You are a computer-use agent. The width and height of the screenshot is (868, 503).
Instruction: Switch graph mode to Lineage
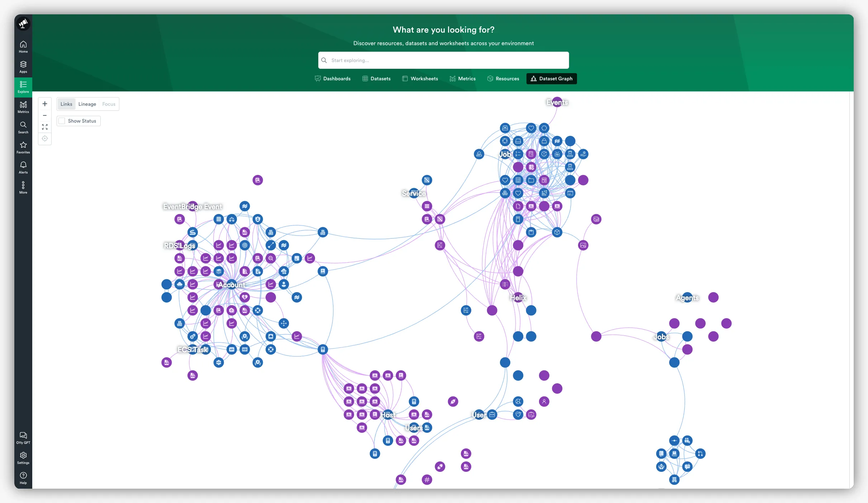pos(87,104)
